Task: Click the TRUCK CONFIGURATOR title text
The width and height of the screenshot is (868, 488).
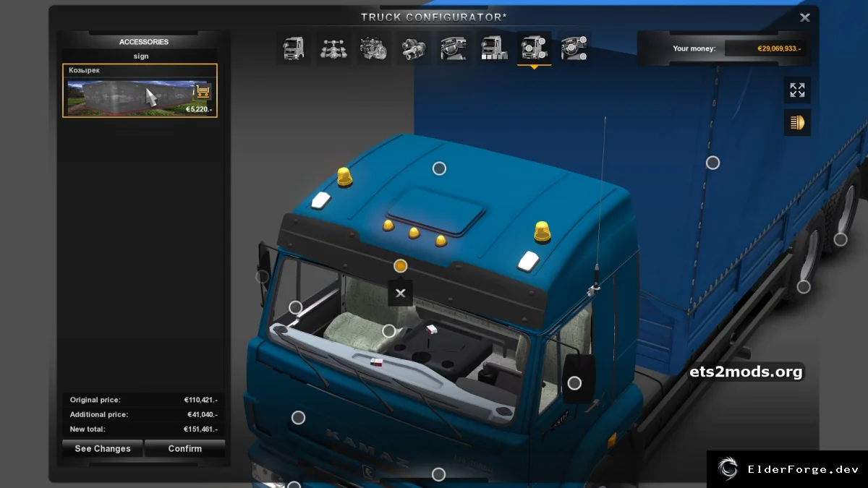Action: [x=433, y=17]
